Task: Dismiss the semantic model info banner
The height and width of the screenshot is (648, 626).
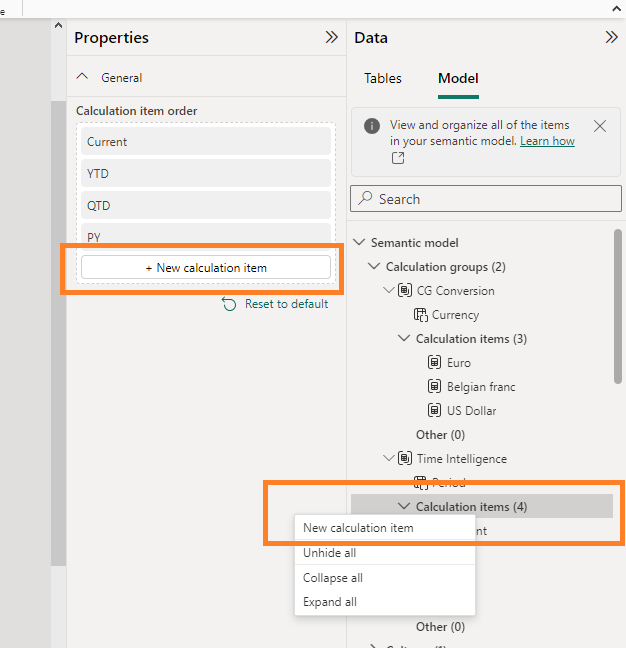Action: point(600,126)
